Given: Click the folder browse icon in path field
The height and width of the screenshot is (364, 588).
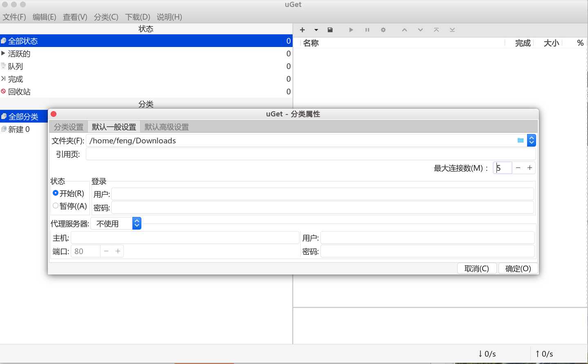Looking at the screenshot, I should tap(521, 140).
